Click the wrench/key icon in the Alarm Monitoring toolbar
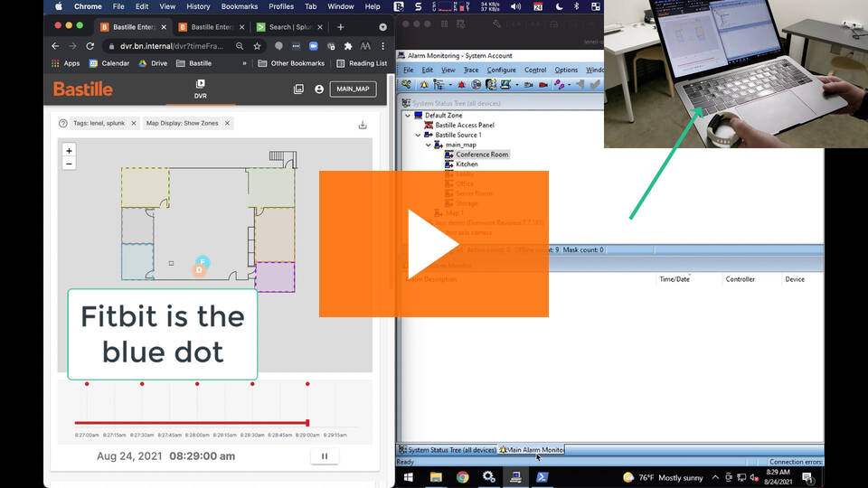 (406, 85)
